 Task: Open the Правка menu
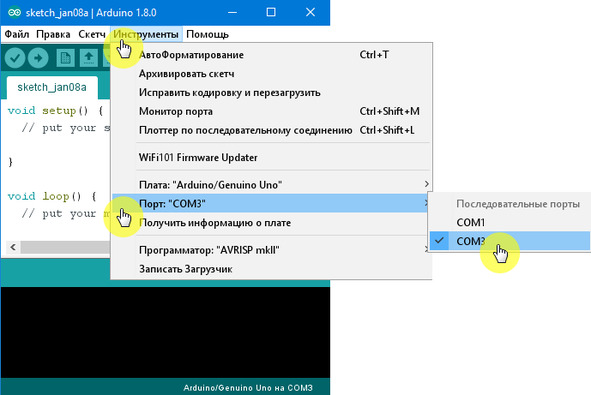pos(53,34)
